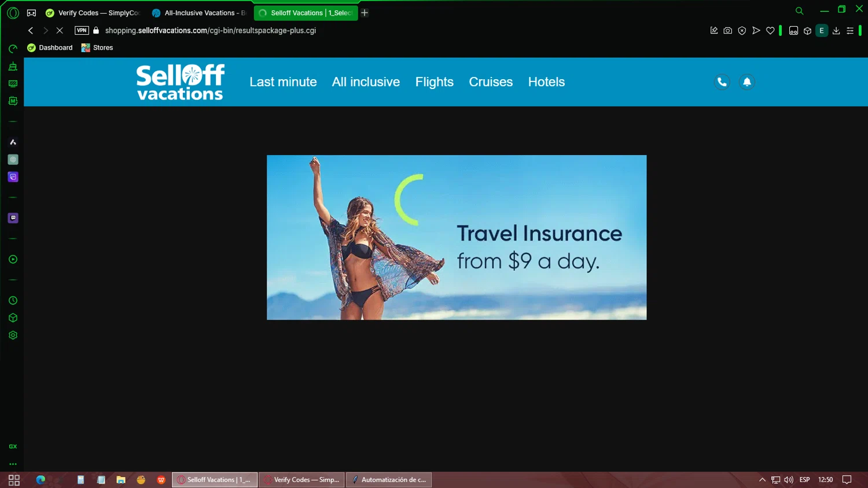The width and height of the screenshot is (868, 488).
Task: Click the phone contact icon
Action: tap(722, 82)
